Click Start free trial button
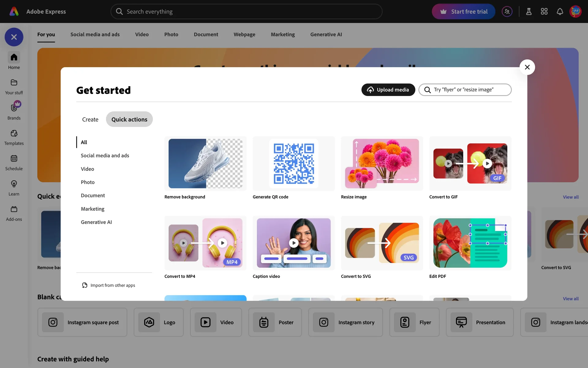Screen dimensions: 588x368 (x=463, y=12)
